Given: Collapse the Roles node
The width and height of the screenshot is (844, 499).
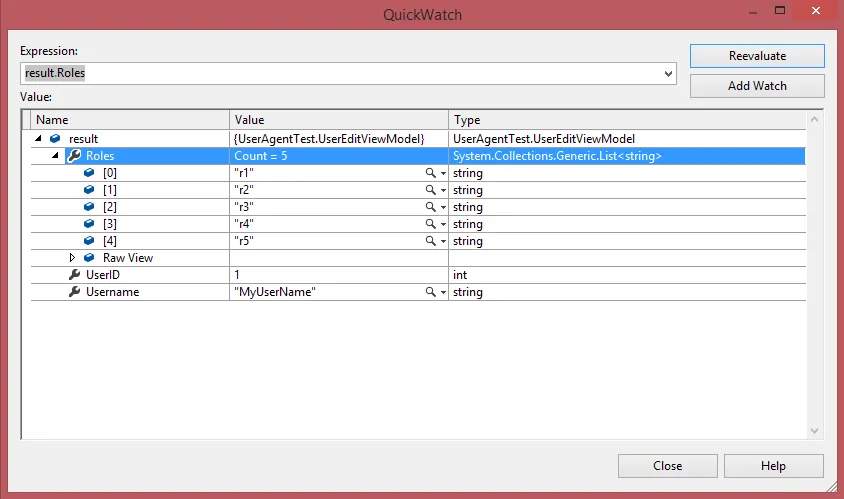Looking at the screenshot, I should (55, 156).
